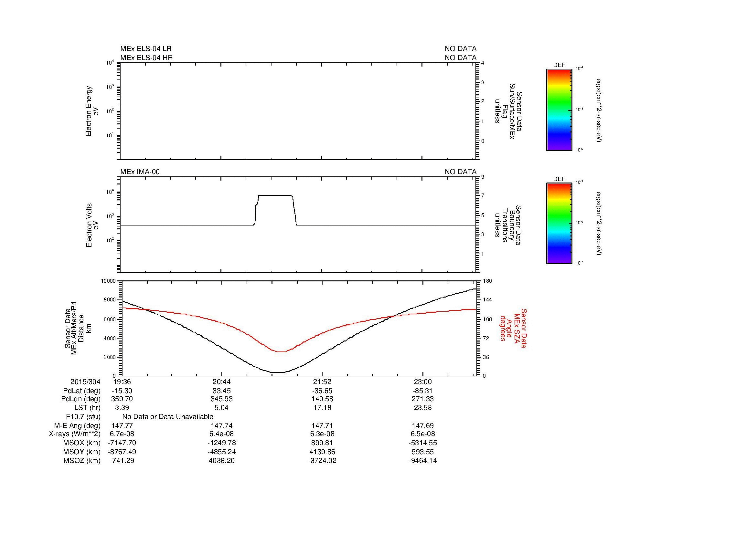Click the MSOY value '-4855.24'

pyautogui.click(x=222, y=452)
